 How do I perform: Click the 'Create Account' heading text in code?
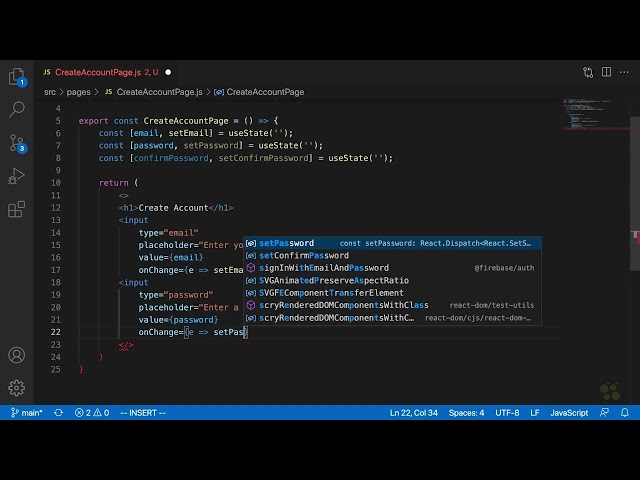point(173,208)
